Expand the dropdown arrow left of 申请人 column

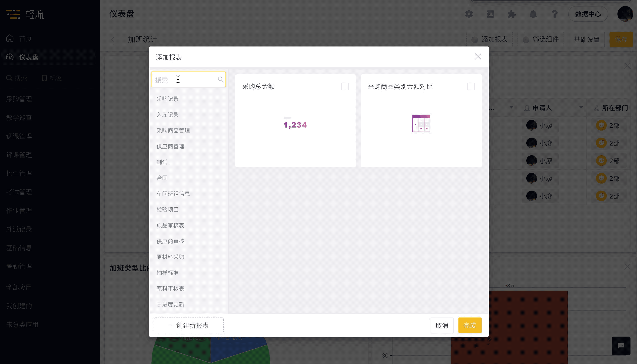coord(511,107)
